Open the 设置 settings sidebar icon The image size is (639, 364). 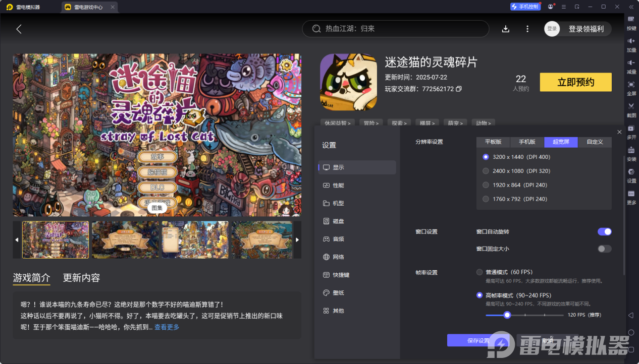point(631,175)
